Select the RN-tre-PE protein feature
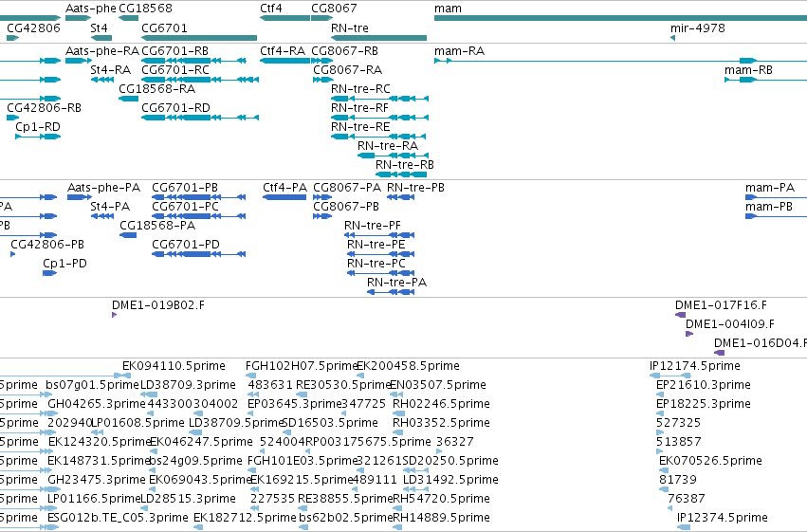The image size is (807, 532). click(x=381, y=255)
